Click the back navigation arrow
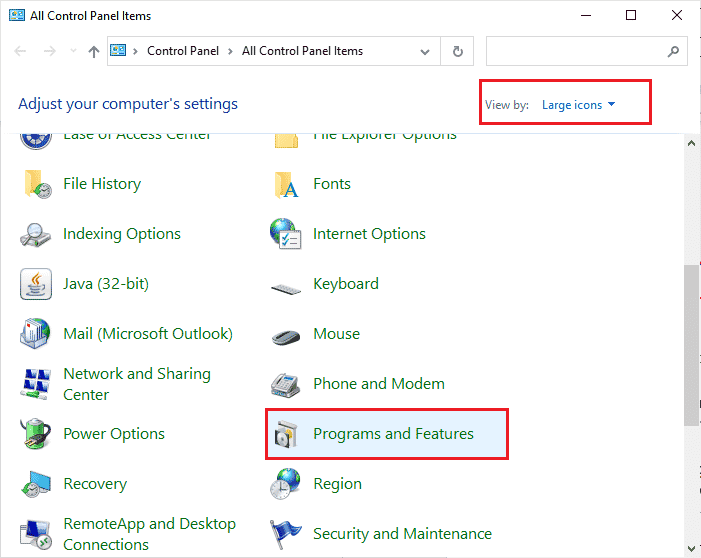The image size is (701, 558). (20, 51)
